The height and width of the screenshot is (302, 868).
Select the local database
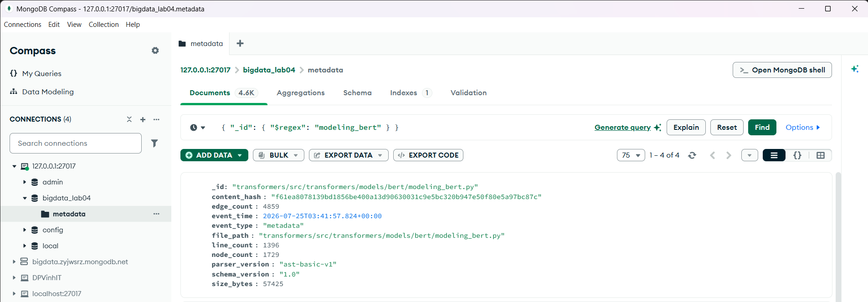[x=50, y=246]
